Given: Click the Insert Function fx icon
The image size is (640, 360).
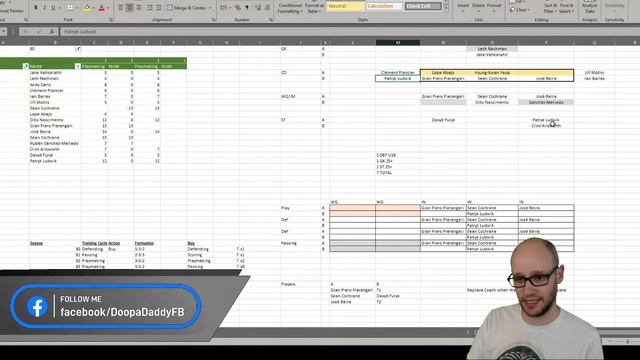Looking at the screenshot, I should point(52,31).
